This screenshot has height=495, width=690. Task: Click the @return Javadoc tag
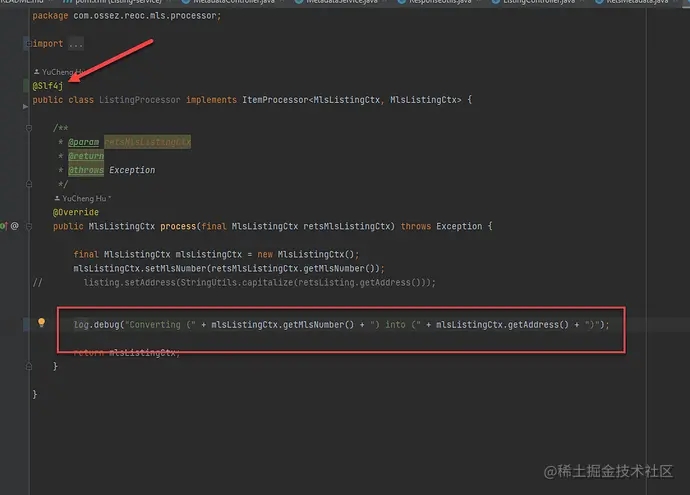click(86, 156)
